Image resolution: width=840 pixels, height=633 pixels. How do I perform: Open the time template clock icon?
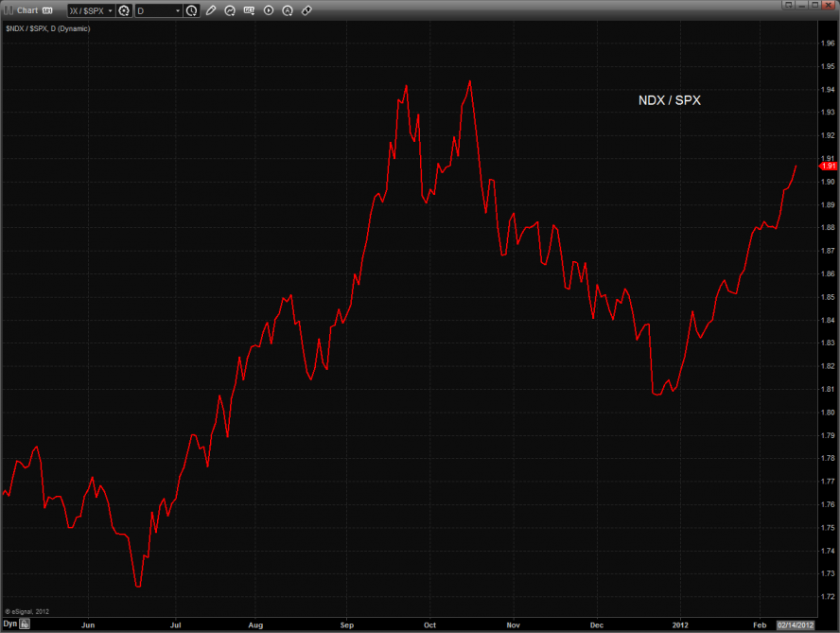click(191, 10)
